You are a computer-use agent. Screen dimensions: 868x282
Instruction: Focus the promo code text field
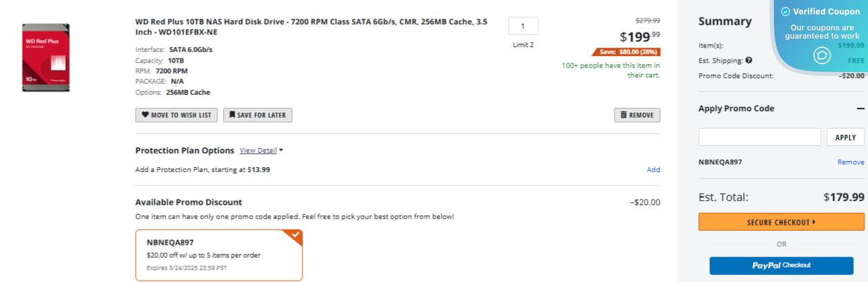click(759, 137)
